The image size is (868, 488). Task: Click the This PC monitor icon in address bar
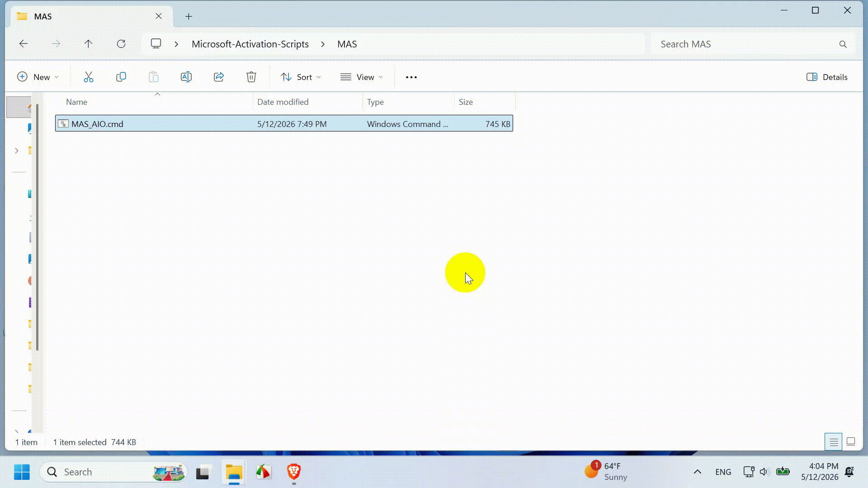pyautogui.click(x=156, y=44)
